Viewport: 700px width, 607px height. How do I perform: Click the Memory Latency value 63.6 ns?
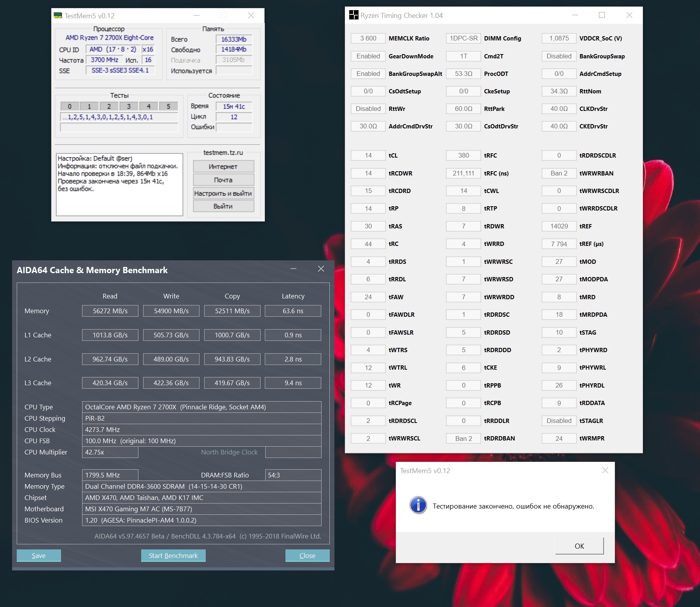pyautogui.click(x=293, y=311)
